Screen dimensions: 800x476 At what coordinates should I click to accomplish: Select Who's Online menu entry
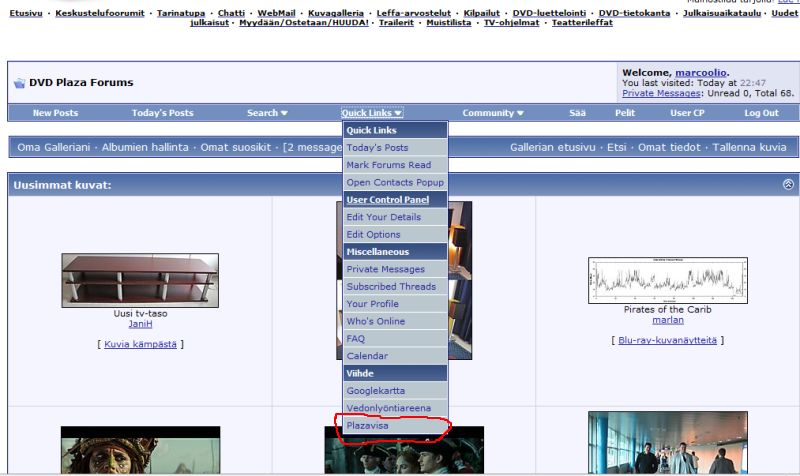coord(375,321)
